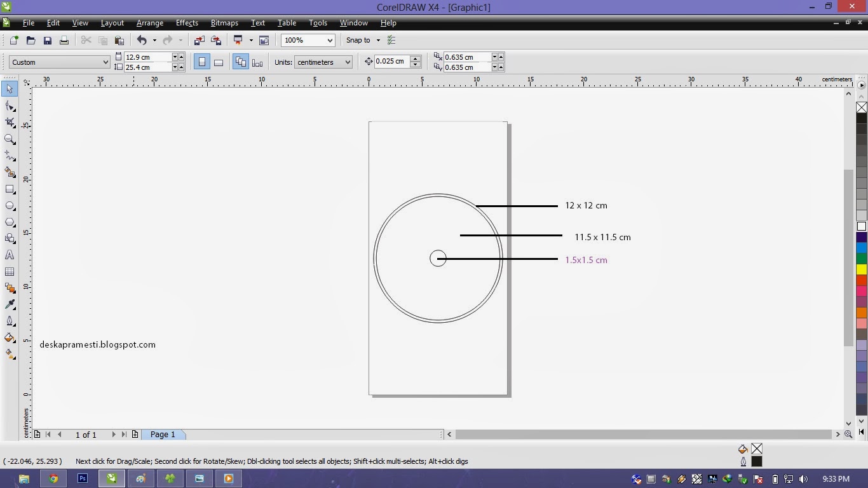This screenshot has width=868, height=488.
Task: Select the Shape tool
Action: (10, 106)
